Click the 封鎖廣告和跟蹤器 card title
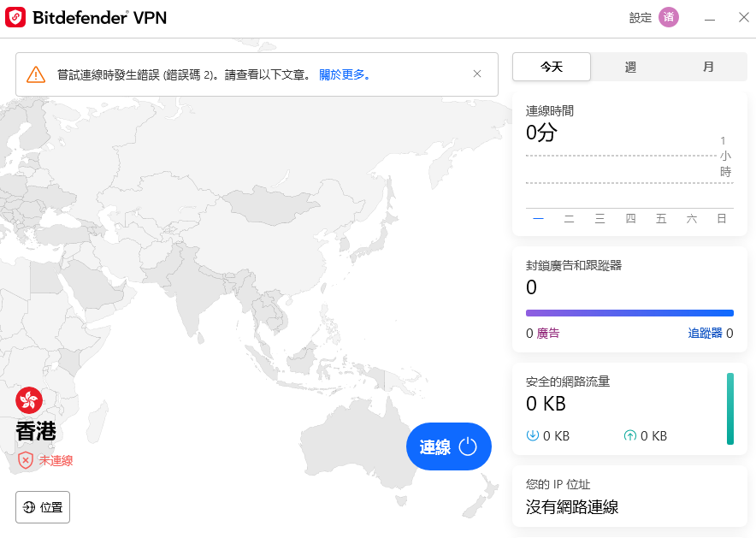The width and height of the screenshot is (756, 538). (574, 265)
